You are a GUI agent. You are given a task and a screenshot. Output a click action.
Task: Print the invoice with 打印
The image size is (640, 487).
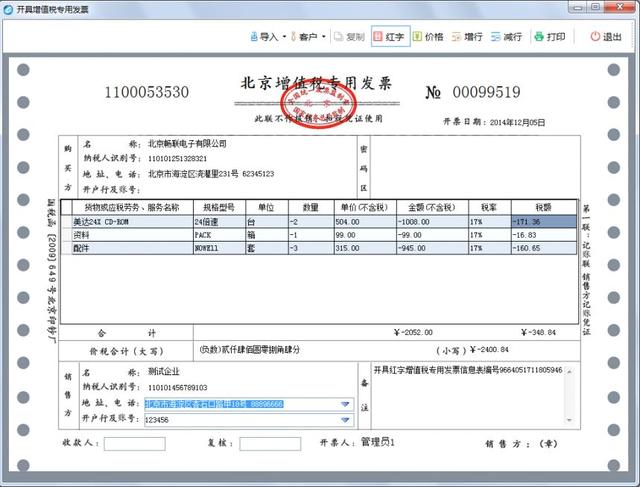(x=550, y=37)
